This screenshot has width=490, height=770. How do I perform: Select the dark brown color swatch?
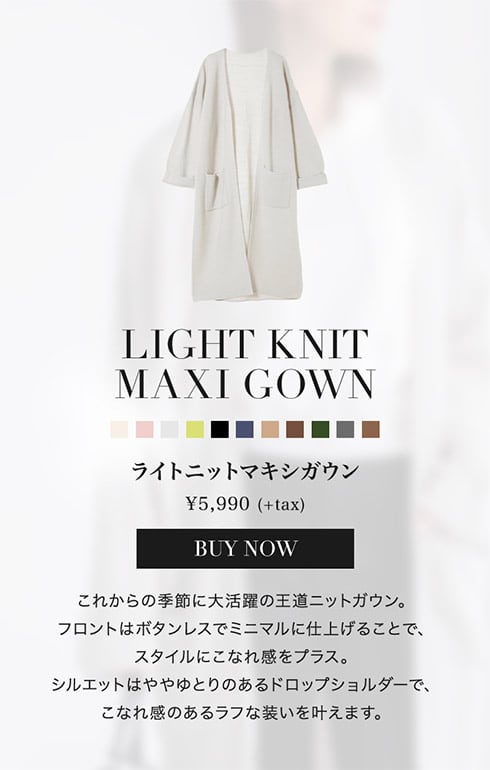pos(295,430)
